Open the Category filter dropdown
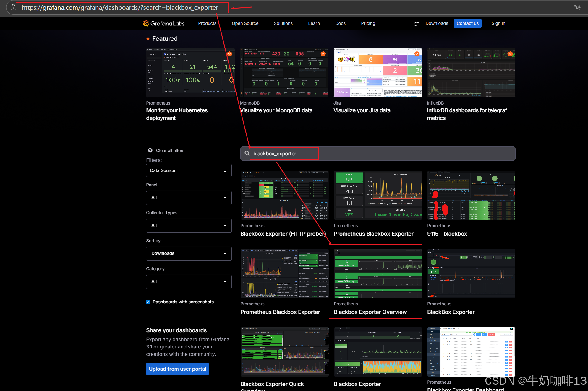 189,282
